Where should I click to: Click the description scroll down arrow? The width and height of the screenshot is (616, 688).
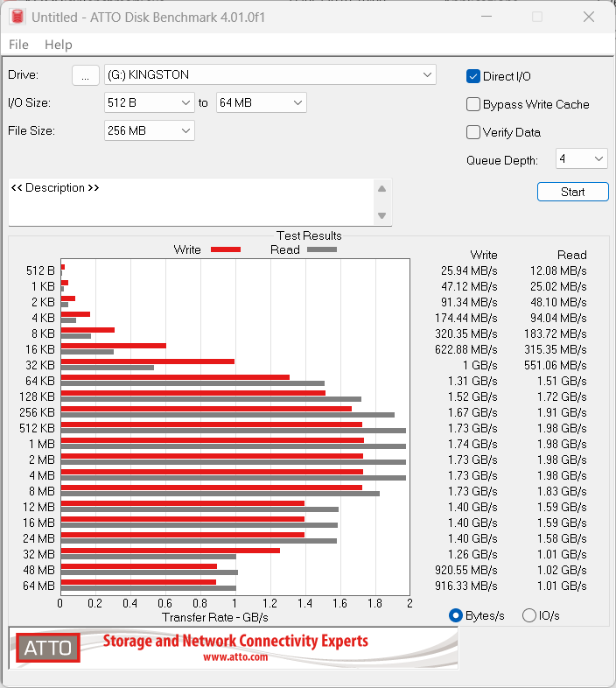[381, 215]
